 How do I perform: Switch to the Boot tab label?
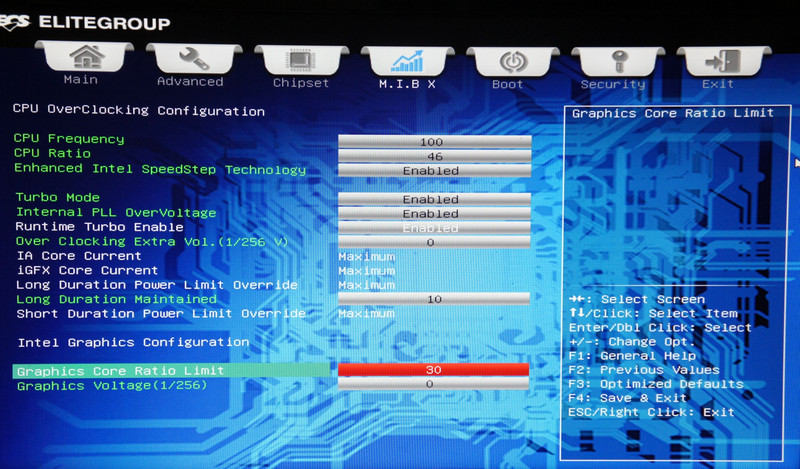pos(508,85)
